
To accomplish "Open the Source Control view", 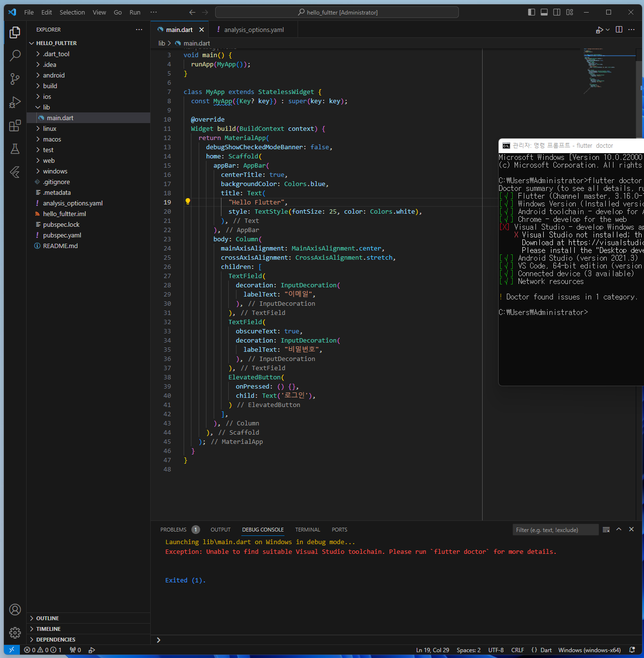I will coord(15,79).
